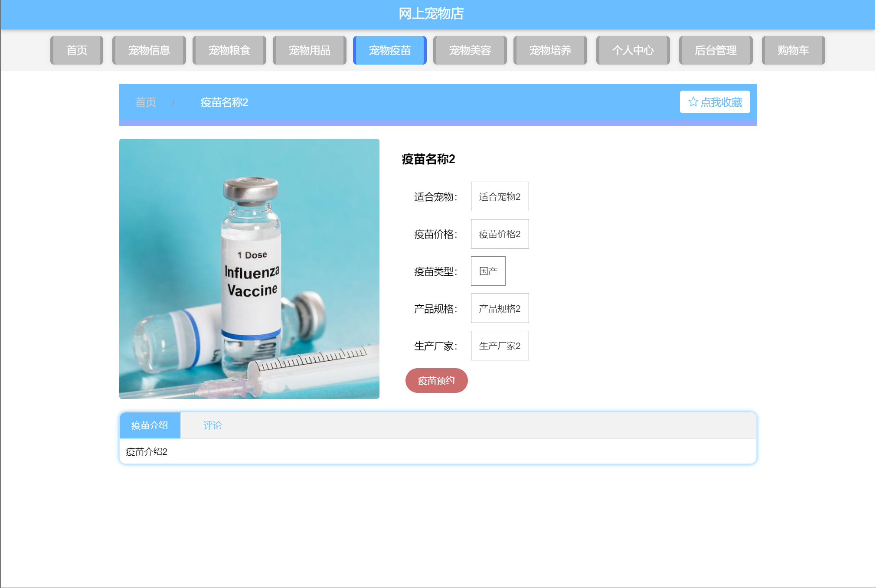The width and height of the screenshot is (876, 588).
Task: Navigate to 宠物美容 section
Action: pyautogui.click(x=470, y=50)
